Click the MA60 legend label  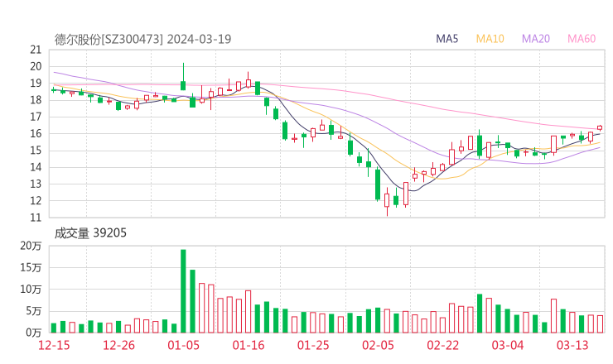582,39
